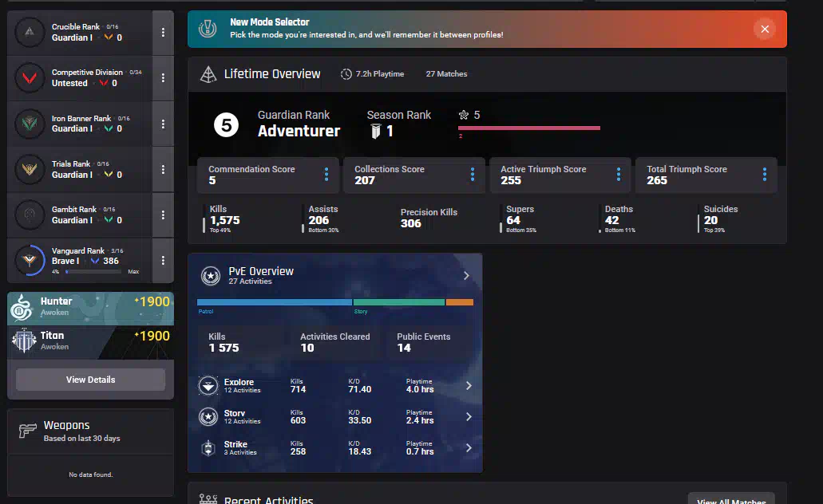Expand the PvE Overview panel arrow
This screenshot has height=504, width=823.
click(x=466, y=276)
